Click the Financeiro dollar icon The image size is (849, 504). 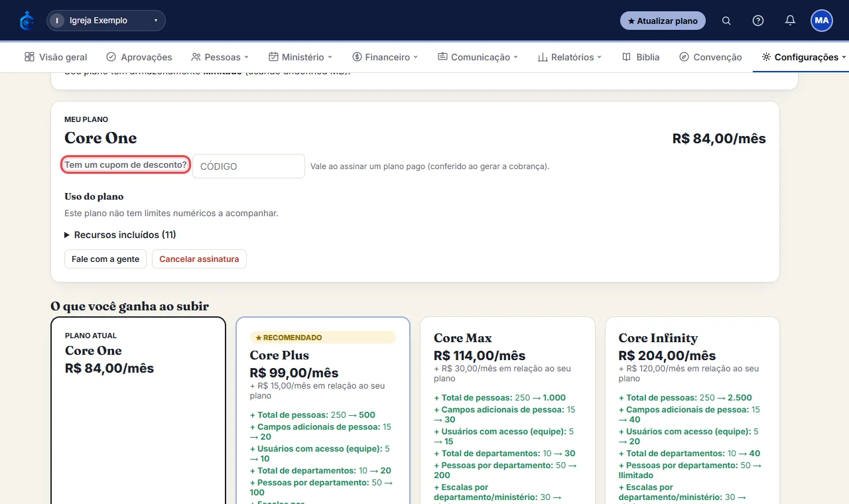(357, 57)
